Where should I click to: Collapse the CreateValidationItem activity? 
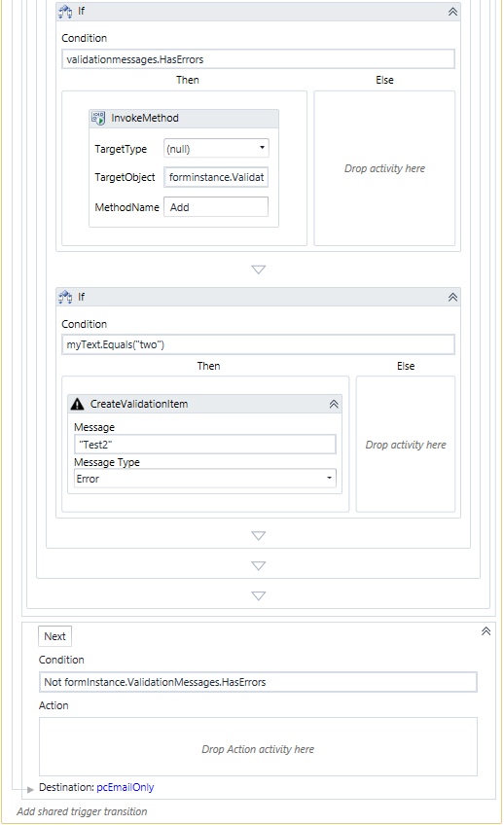coord(334,404)
